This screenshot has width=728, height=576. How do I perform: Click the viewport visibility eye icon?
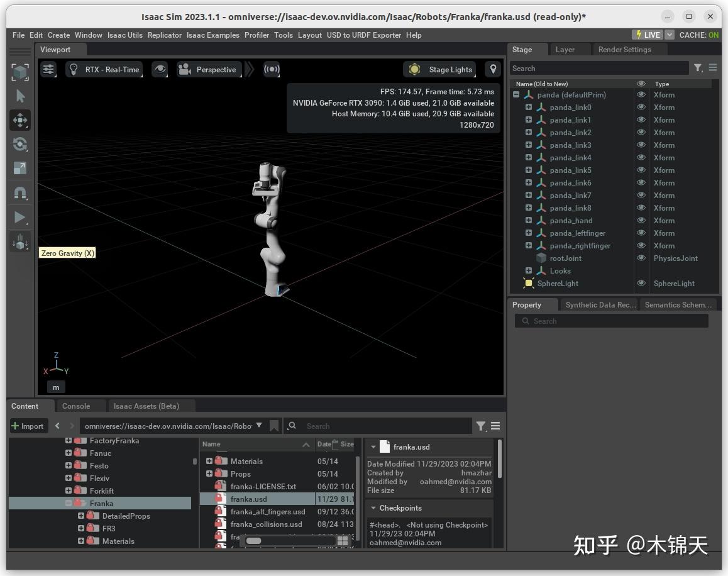pyautogui.click(x=160, y=69)
